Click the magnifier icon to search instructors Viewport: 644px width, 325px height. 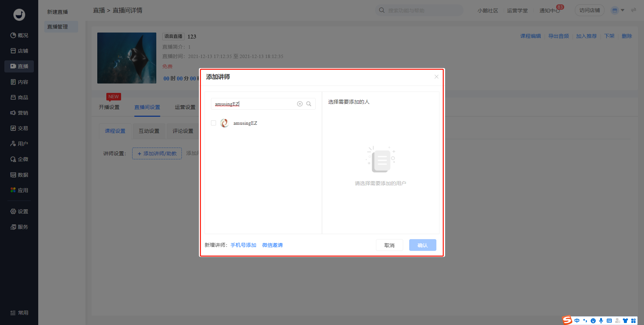pos(309,104)
